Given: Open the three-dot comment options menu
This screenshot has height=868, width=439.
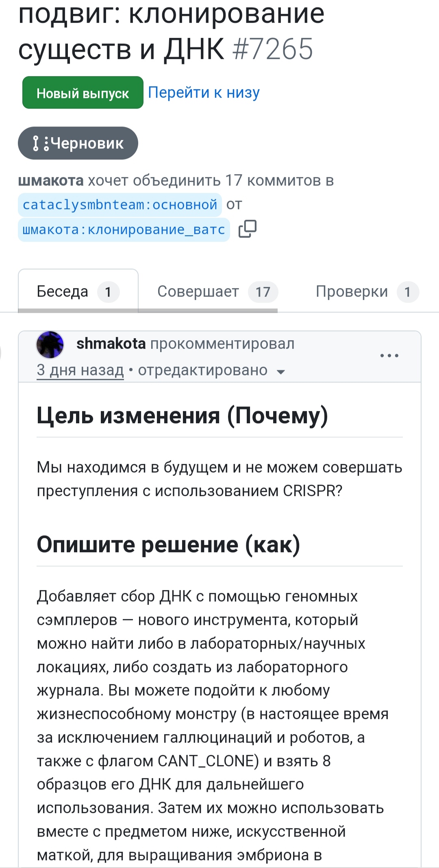Looking at the screenshot, I should [389, 356].
